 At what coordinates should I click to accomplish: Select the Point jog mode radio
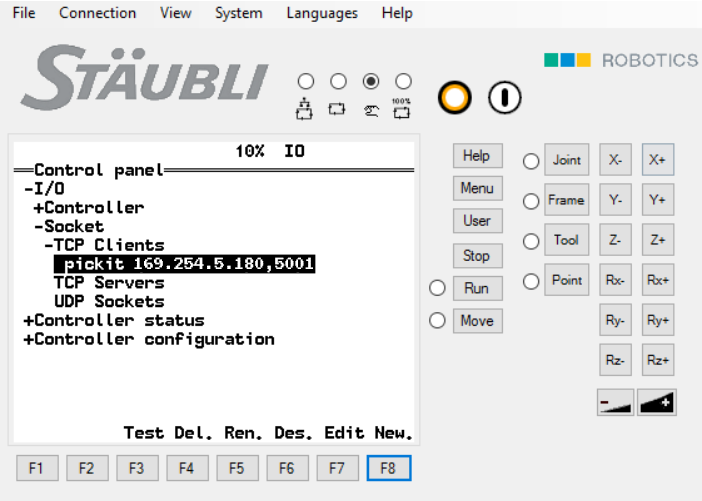tap(531, 282)
